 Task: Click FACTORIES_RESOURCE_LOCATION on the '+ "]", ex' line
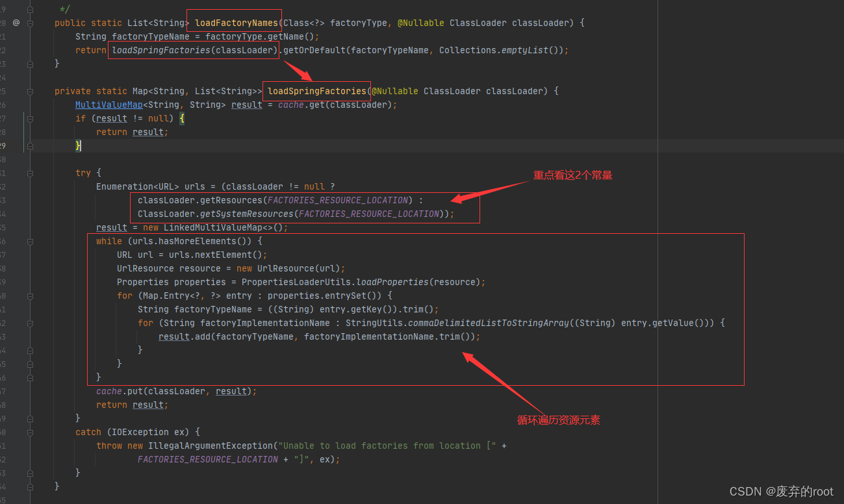tap(208, 459)
